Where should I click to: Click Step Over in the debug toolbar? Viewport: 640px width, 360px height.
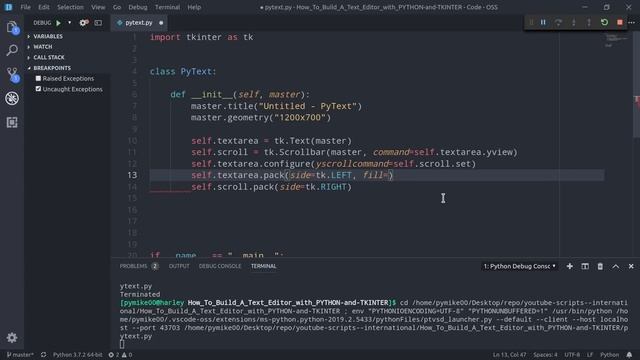[x=558, y=22]
